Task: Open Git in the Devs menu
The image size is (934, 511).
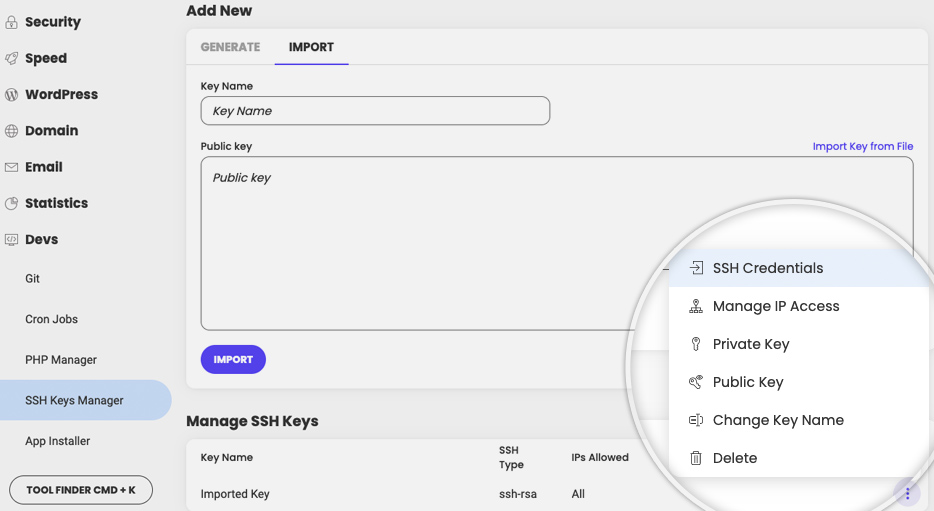Action: 32,279
